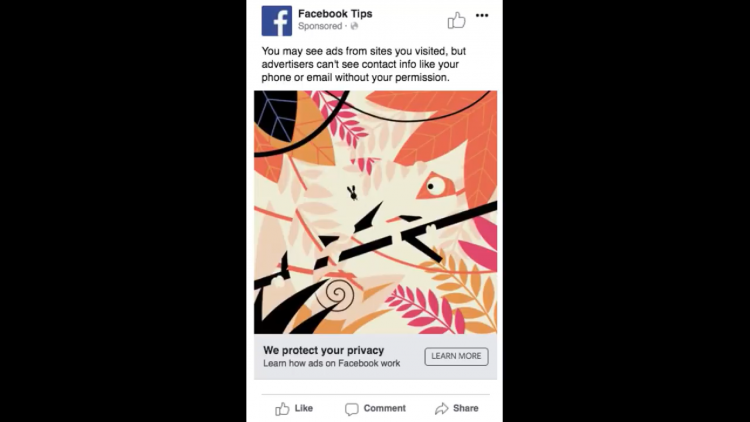Image resolution: width=750 pixels, height=422 pixels.
Task: Select the Share text label
Action: click(465, 408)
